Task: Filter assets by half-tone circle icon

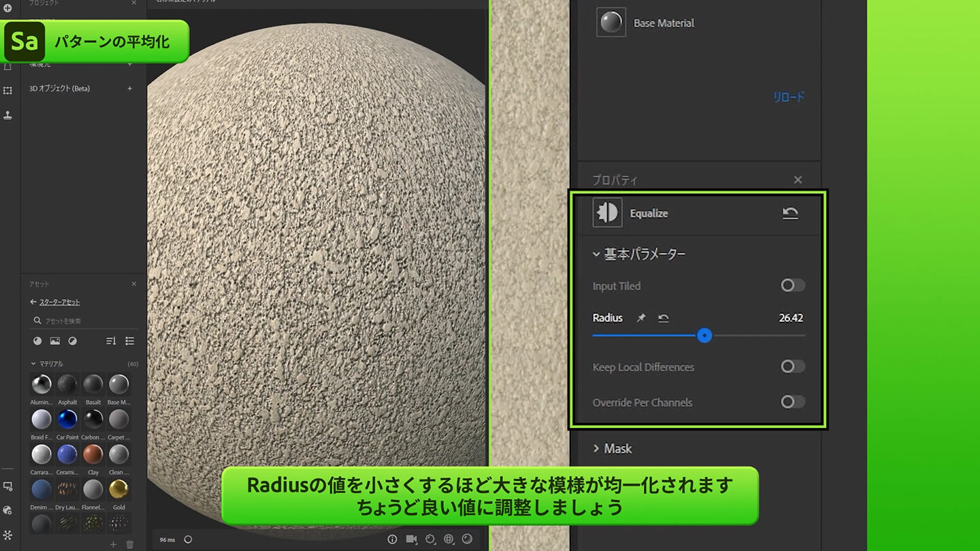Action: 72,341
